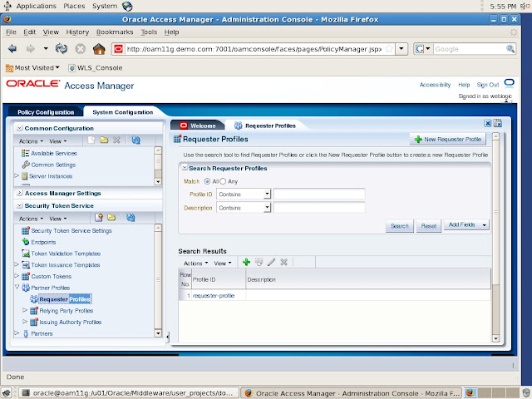
Task: Expand the Issuing Authority Profiles node
Action: 25,322
